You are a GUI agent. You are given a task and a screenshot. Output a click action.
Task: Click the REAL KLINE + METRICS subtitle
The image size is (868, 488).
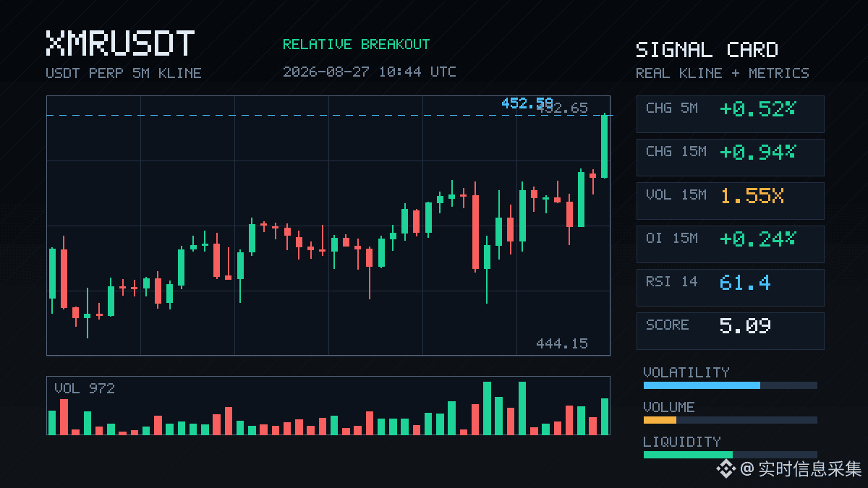pos(723,73)
